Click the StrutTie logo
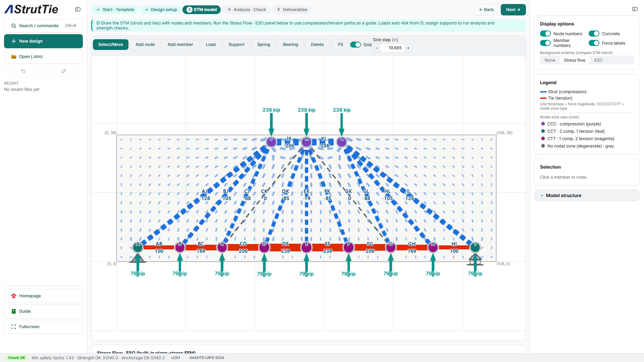The image size is (644, 362). (31, 9)
